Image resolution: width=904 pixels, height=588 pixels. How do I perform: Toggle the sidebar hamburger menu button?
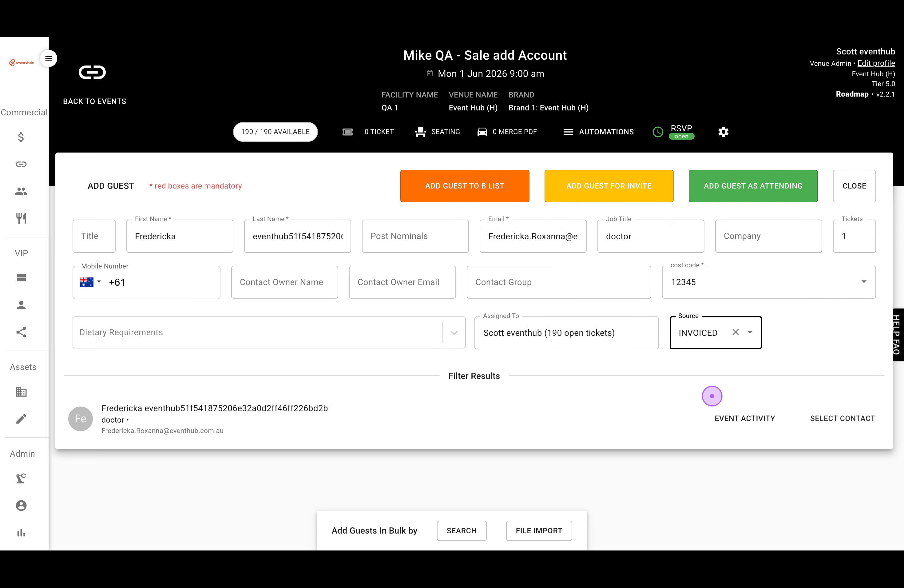[x=48, y=58]
